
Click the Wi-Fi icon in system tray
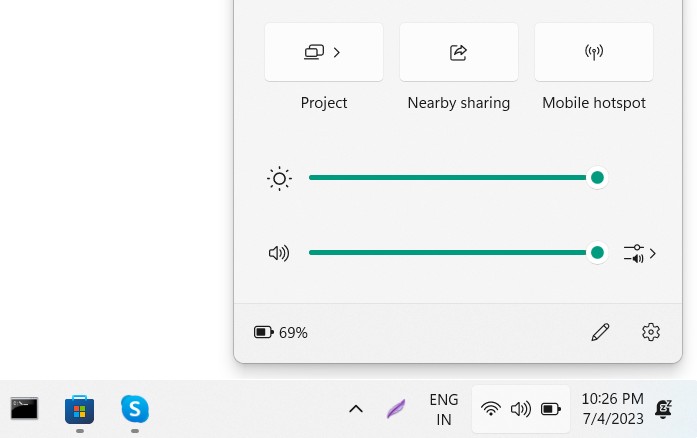coord(490,409)
